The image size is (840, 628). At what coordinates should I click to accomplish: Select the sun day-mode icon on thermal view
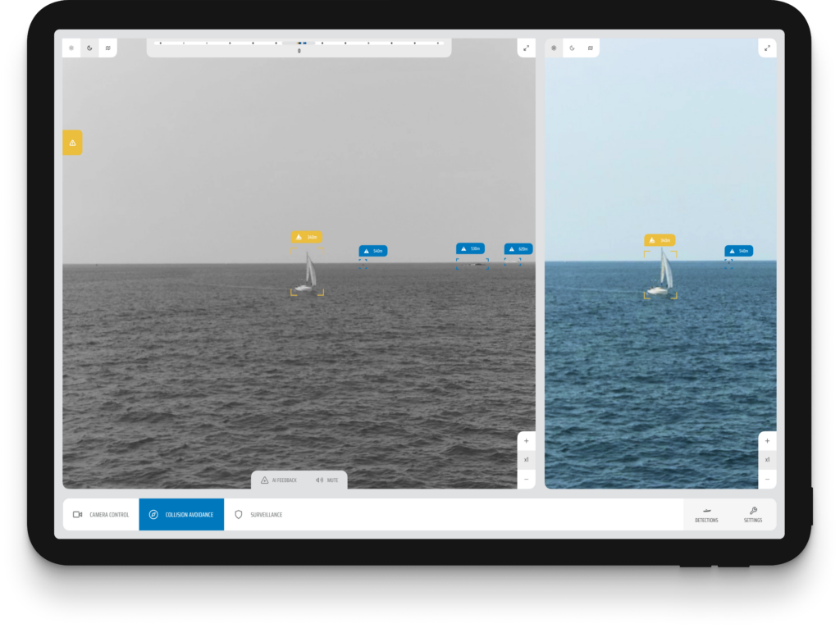click(x=71, y=48)
